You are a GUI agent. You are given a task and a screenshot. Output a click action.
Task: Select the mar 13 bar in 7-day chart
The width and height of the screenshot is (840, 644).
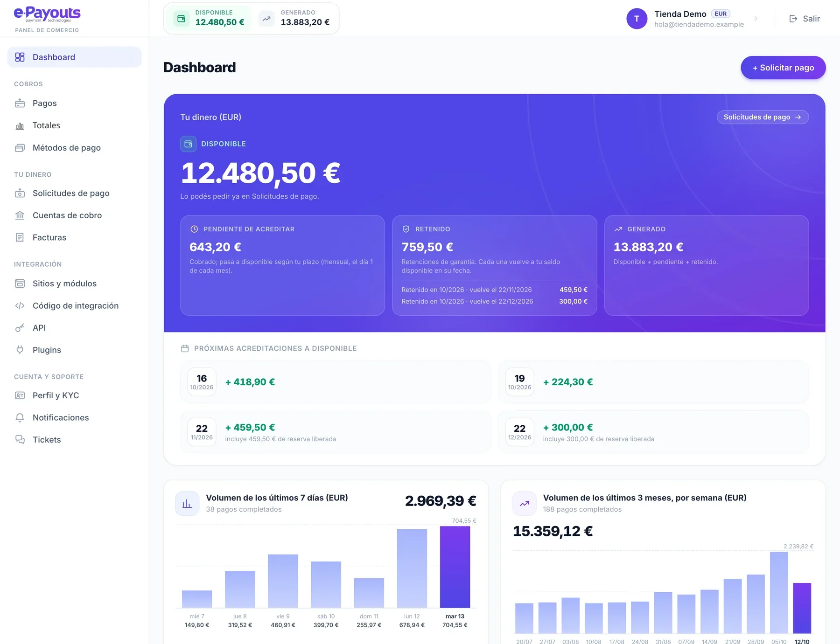click(455, 567)
